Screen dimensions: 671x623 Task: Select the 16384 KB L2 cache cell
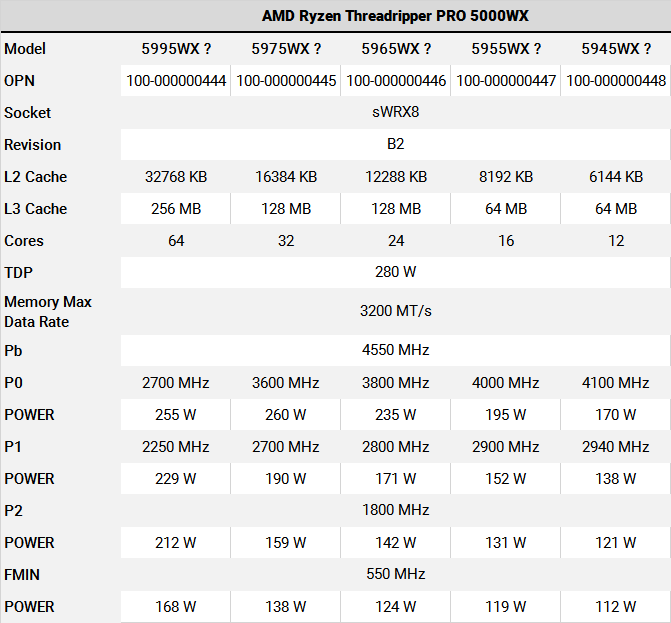286,177
